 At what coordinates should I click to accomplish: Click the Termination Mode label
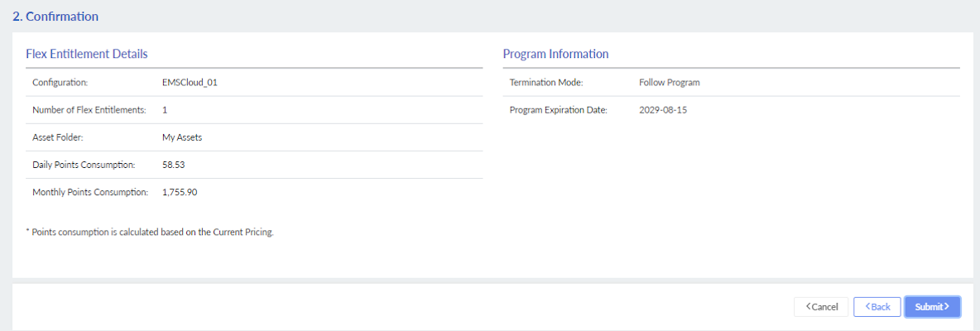[x=546, y=83]
